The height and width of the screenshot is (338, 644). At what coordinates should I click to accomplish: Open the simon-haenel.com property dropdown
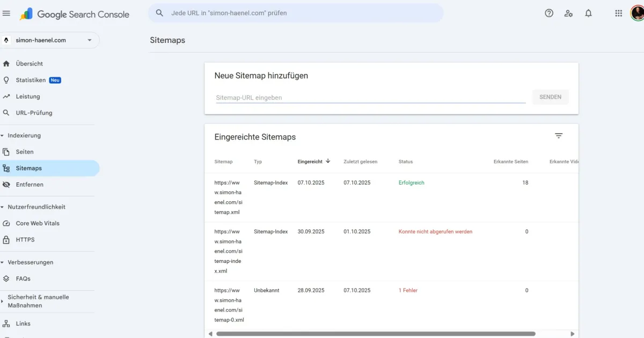[x=50, y=40]
